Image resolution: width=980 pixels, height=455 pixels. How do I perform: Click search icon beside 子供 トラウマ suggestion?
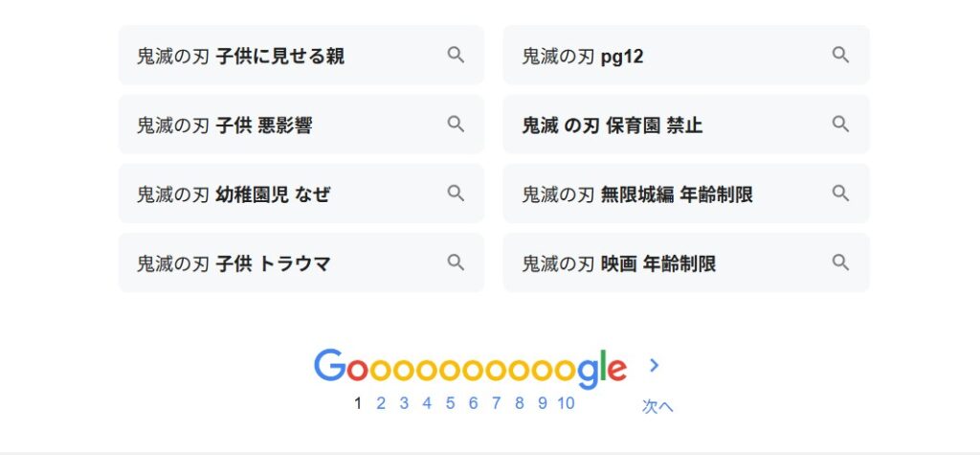pos(456,262)
